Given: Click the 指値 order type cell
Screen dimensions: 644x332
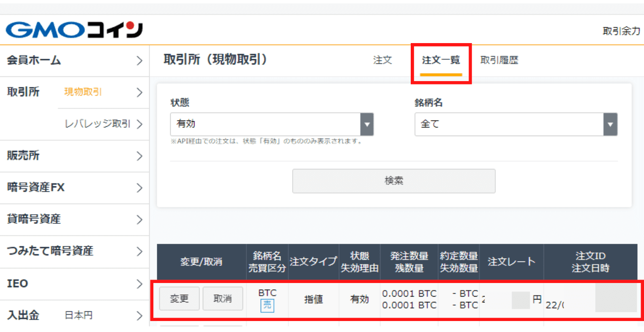Looking at the screenshot, I should point(313,299).
